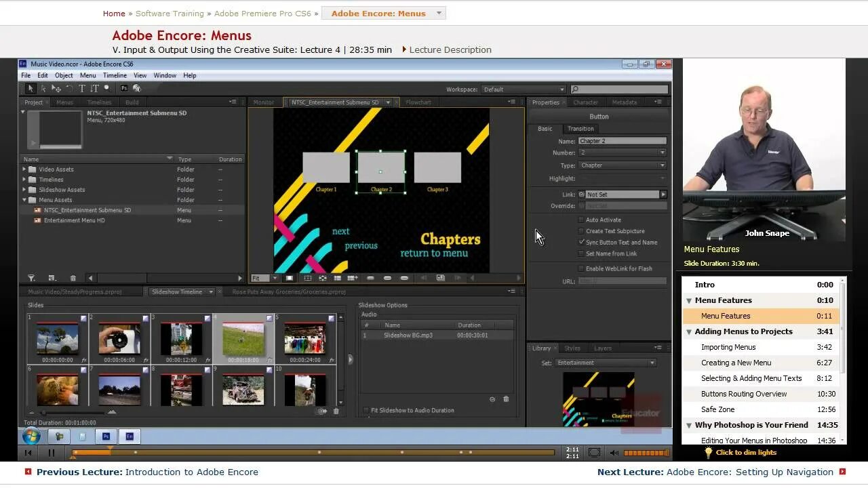Image resolution: width=868 pixels, height=488 pixels.
Task: Open Project panel flyout menu
Action: point(233,102)
